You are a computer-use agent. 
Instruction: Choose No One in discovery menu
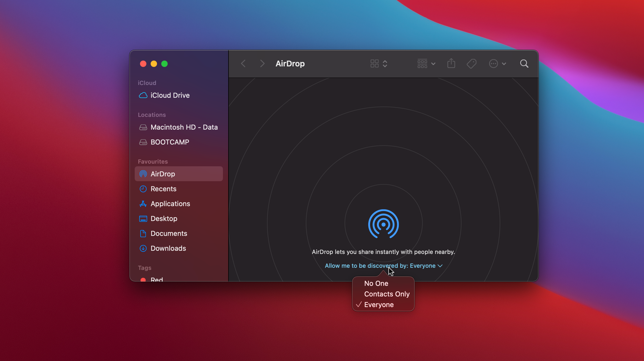[383, 283]
